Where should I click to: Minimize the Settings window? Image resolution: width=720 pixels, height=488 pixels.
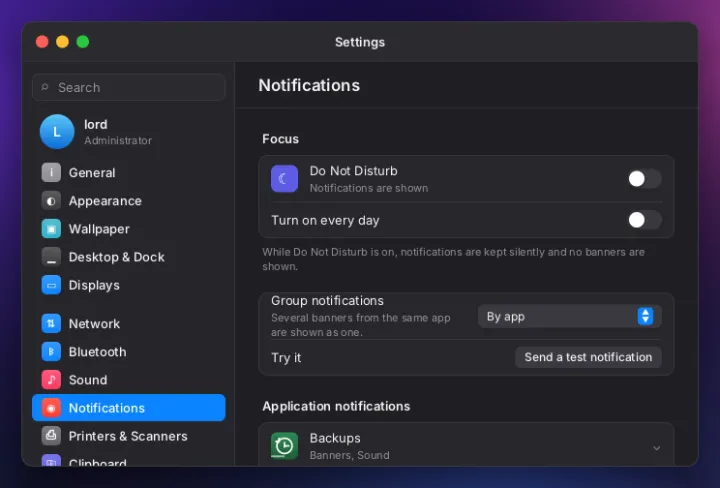62,42
